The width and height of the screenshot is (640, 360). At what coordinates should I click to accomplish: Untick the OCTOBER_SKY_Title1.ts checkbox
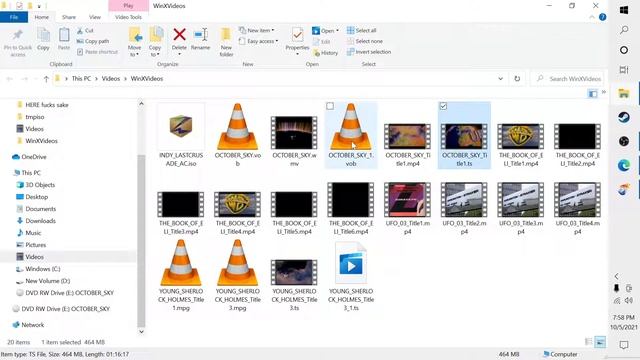pos(443,106)
